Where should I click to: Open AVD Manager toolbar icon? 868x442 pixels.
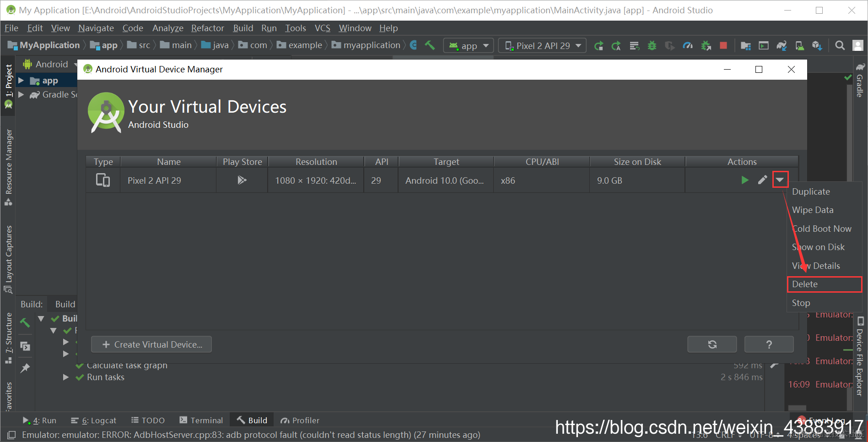[x=799, y=45]
